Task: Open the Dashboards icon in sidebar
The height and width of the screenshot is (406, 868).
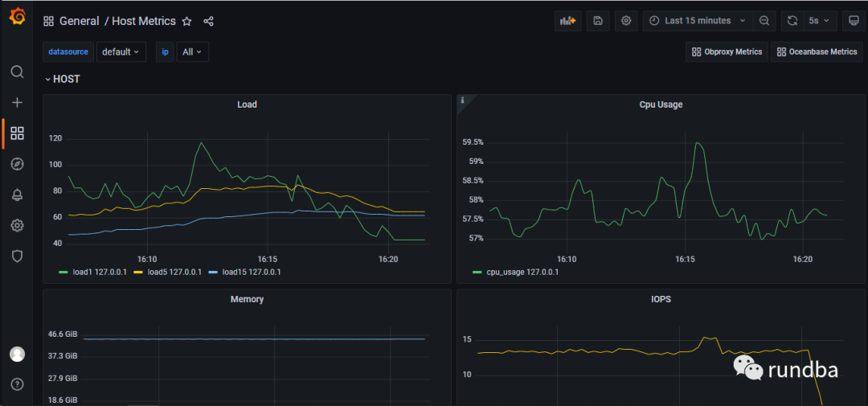Action: tap(17, 133)
